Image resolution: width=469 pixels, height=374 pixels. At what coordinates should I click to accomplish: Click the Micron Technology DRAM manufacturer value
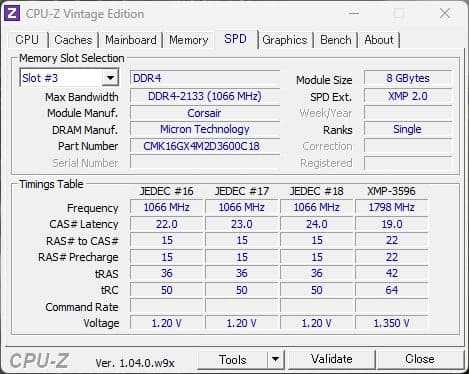(x=205, y=129)
